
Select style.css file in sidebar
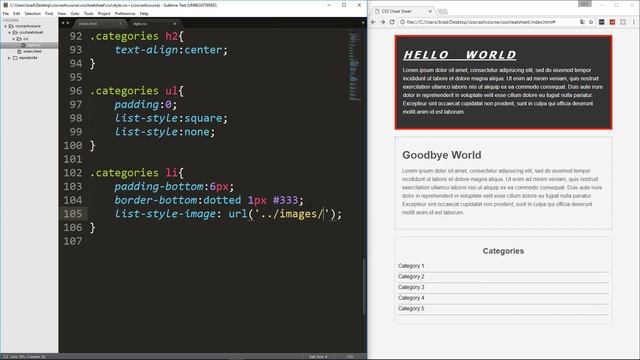34,45
